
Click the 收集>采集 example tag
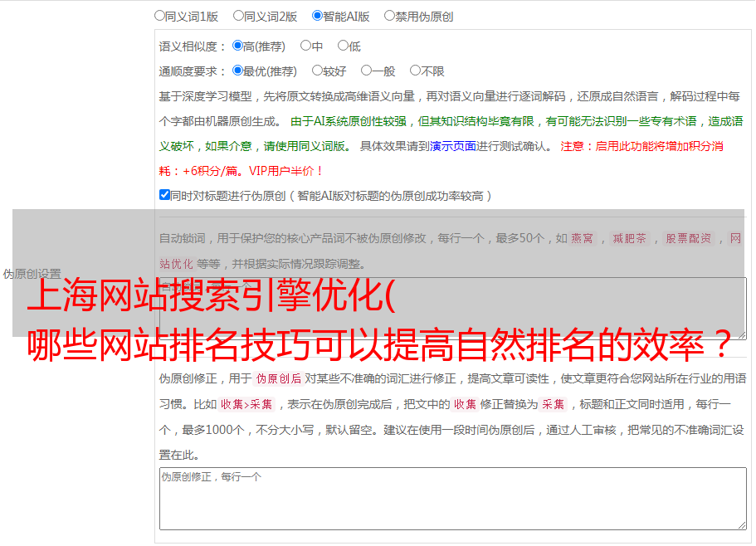tap(246, 404)
